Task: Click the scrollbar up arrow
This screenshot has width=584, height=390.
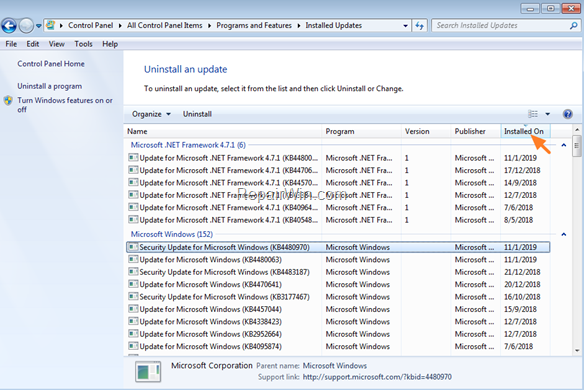Action: [577, 130]
